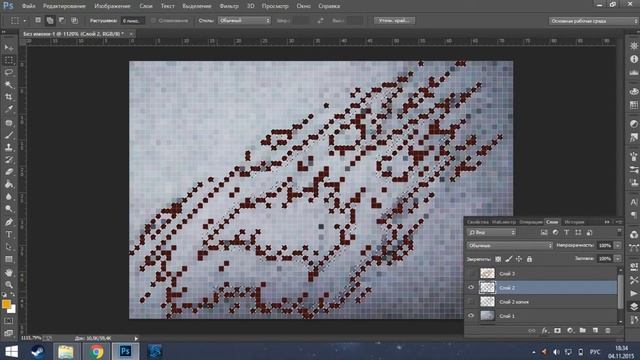Collapse the floating panel group
Image resolution: width=640 pixels, height=360 pixels.
pos(607,222)
